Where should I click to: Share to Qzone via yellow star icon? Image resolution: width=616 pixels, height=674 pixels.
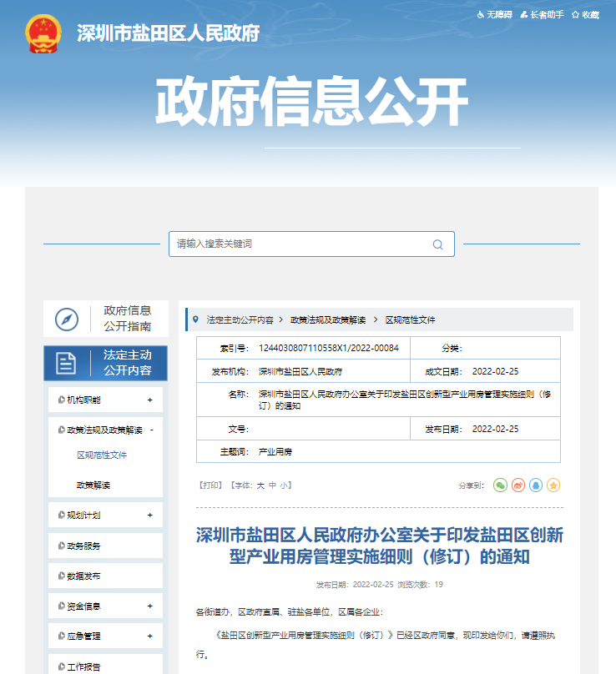click(553, 485)
